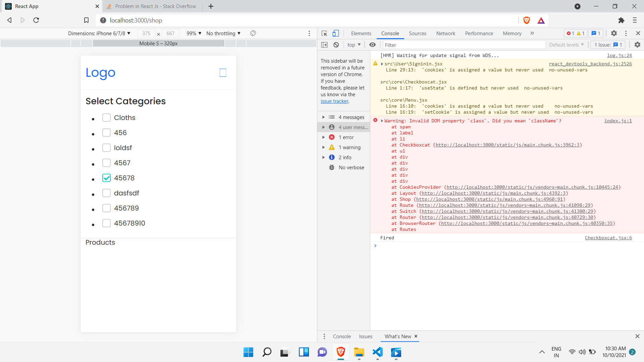Click the Console panel tab

pos(390,33)
